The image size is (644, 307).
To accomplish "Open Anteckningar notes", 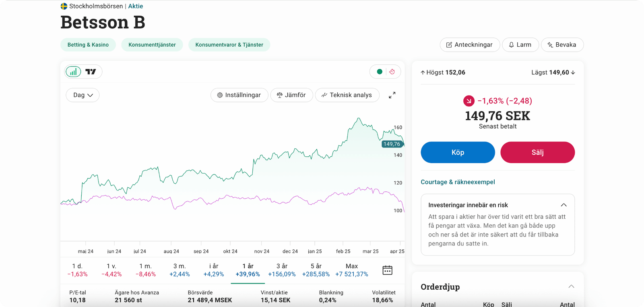I will tap(470, 45).
